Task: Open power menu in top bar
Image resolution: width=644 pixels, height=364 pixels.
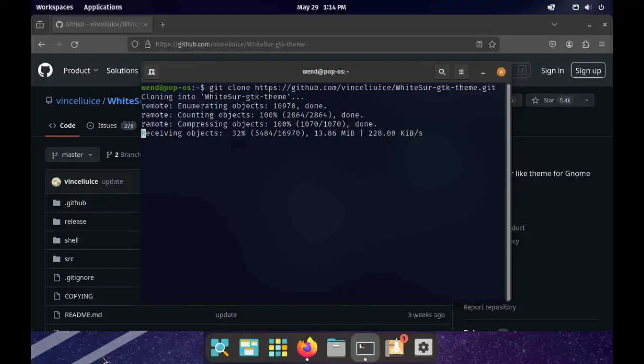Action: (x=601, y=7)
